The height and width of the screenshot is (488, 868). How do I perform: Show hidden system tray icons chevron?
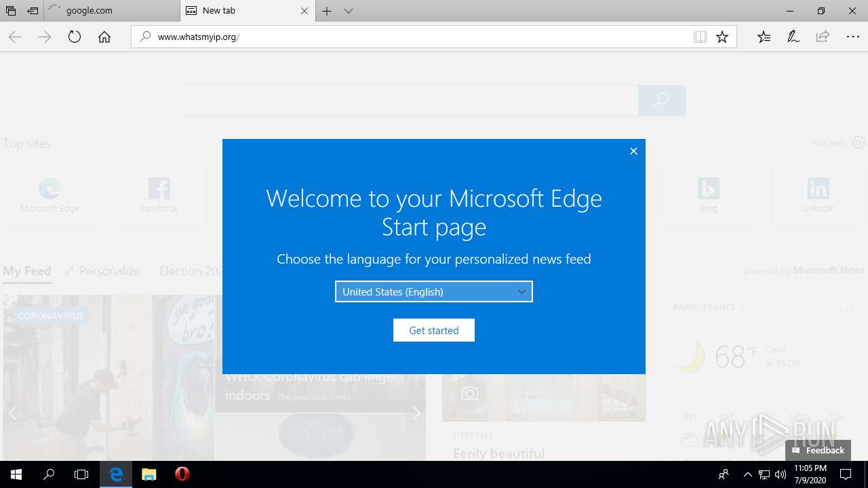[x=747, y=474]
